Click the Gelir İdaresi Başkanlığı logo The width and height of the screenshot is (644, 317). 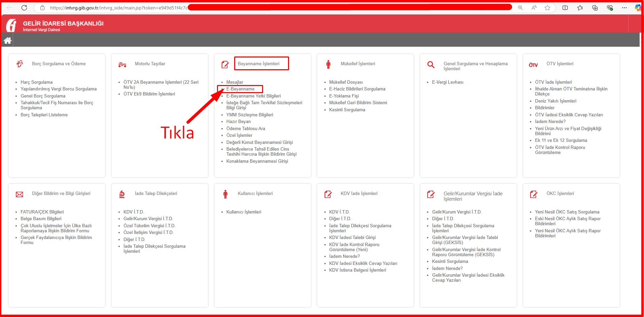(11, 26)
